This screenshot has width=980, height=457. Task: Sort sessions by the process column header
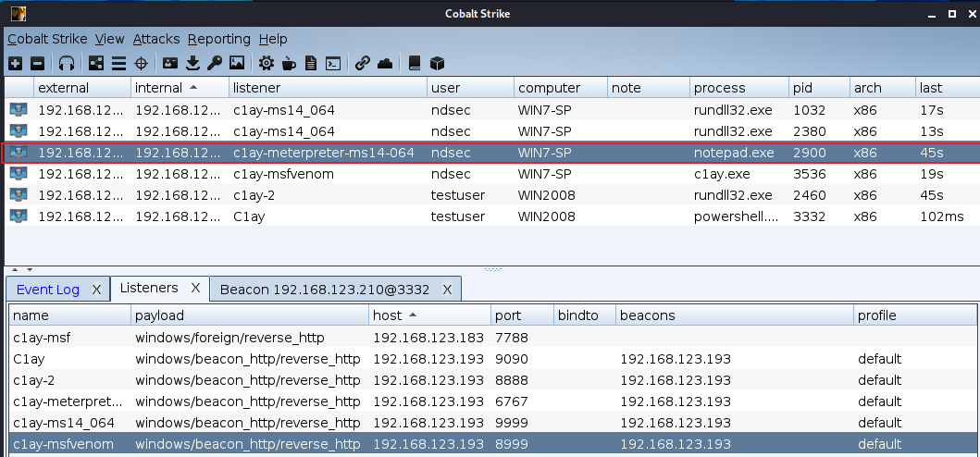point(739,88)
